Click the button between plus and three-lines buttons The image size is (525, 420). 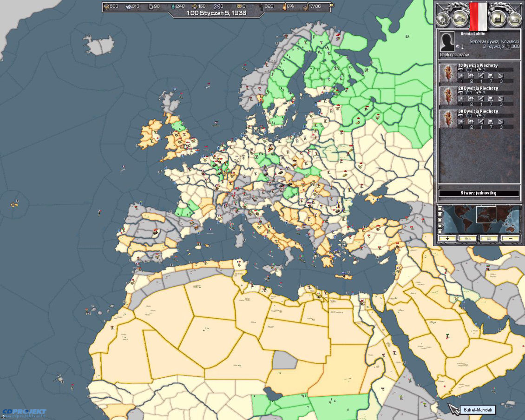[468, 238]
